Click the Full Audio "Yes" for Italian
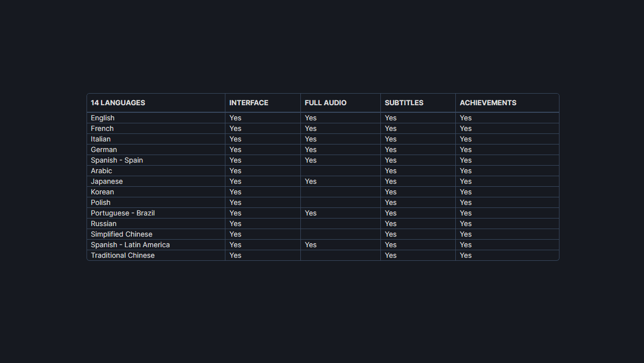 pos(310,139)
